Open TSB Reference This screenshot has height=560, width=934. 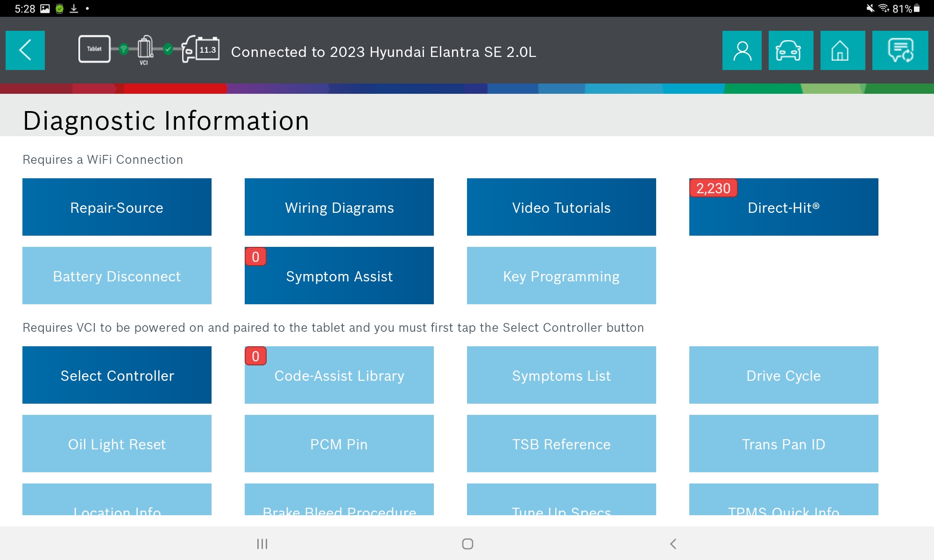click(561, 444)
